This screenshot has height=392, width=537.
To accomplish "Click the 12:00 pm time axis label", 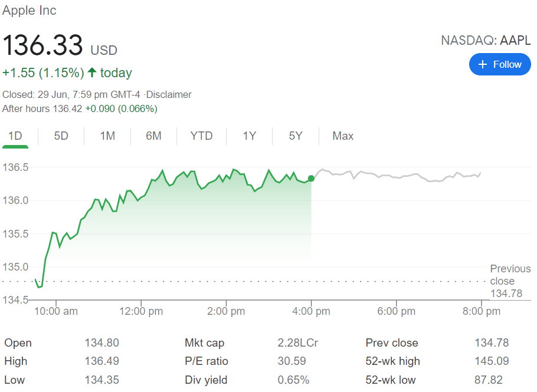I will [140, 311].
